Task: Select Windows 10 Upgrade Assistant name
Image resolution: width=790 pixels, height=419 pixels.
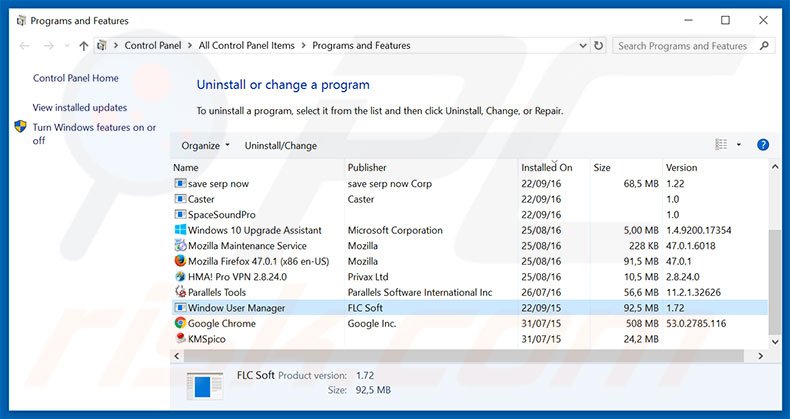Action: pyautogui.click(x=254, y=230)
